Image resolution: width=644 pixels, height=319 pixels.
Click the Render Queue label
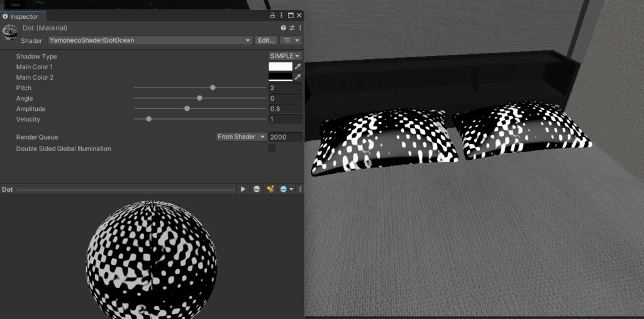pyautogui.click(x=37, y=137)
